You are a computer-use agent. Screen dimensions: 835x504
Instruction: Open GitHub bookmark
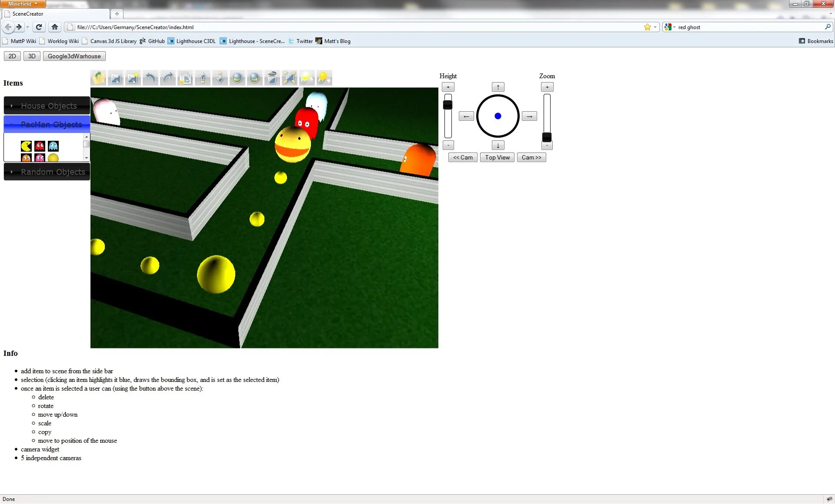(x=152, y=41)
